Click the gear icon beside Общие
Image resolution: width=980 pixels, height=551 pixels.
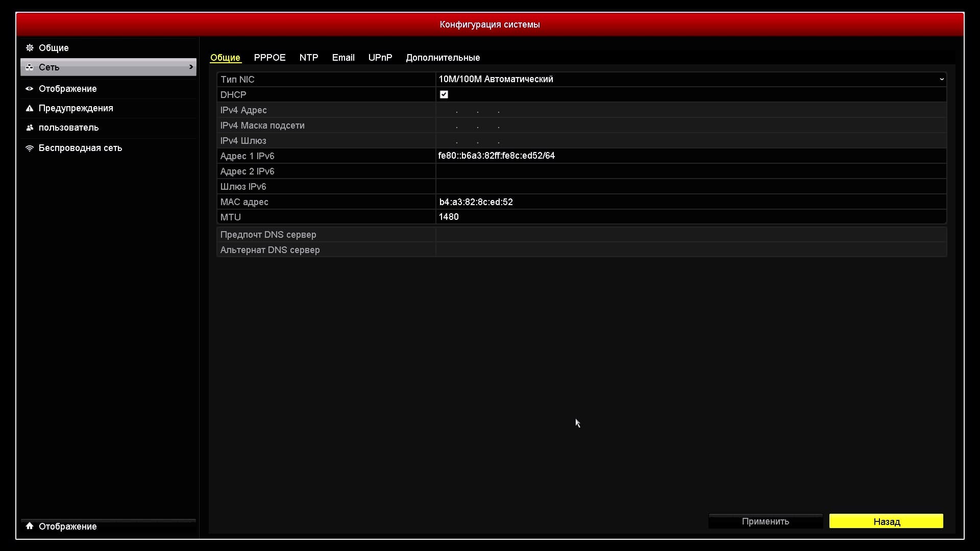click(x=30, y=47)
